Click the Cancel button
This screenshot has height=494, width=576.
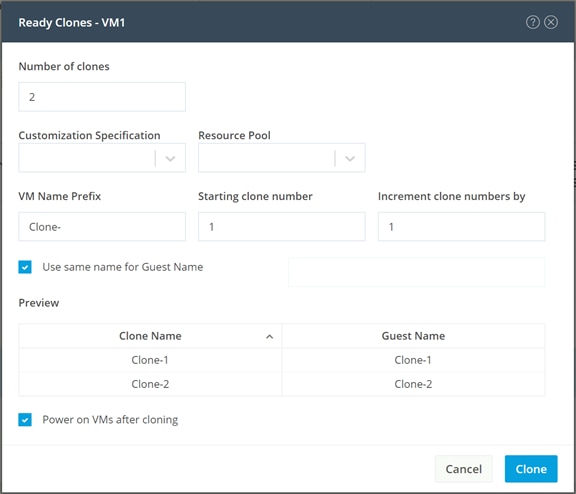[x=464, y=469]
